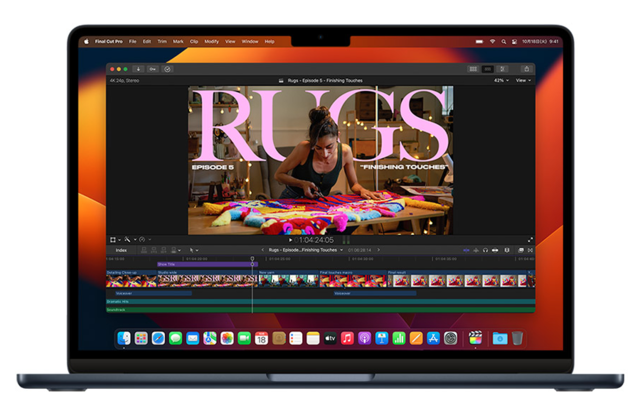Open the viewer View options dropdown

pos(522,80)
